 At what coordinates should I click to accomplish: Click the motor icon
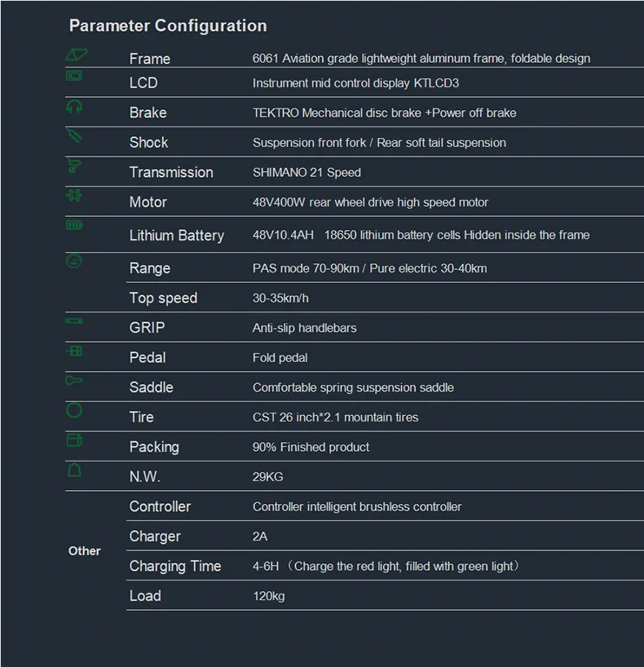74,196
